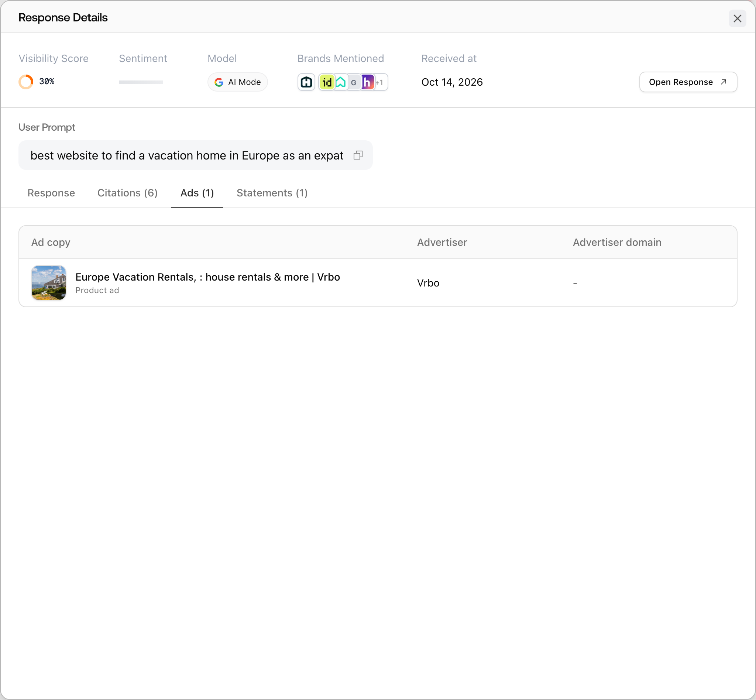This screenshot has height=700, width=756.
Task: Switch to the Response tab
Action: point(51,193)
